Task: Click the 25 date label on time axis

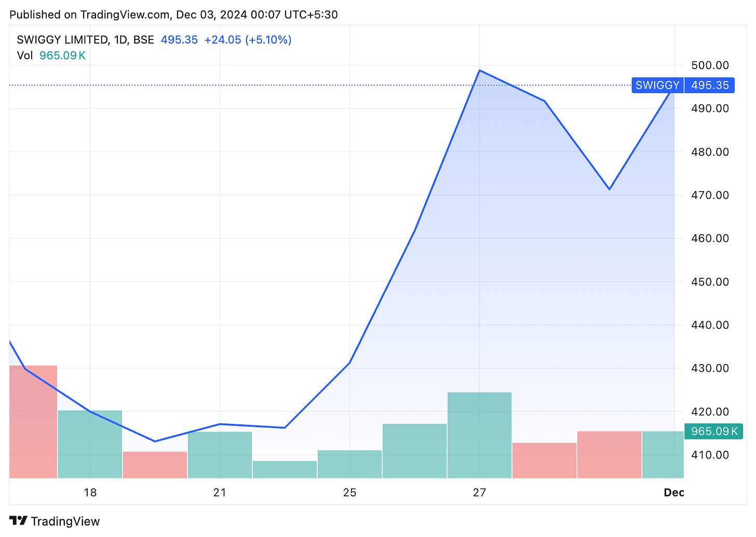Action: coord(349,492)
